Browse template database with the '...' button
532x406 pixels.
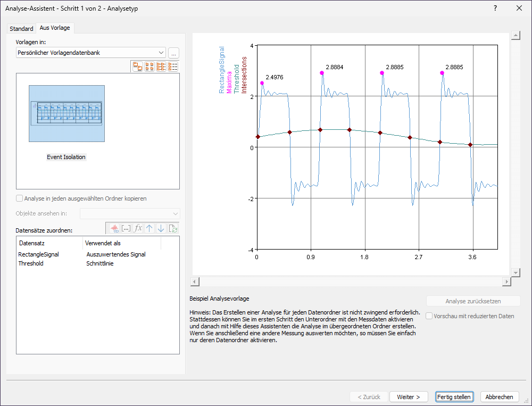point(174,53)
